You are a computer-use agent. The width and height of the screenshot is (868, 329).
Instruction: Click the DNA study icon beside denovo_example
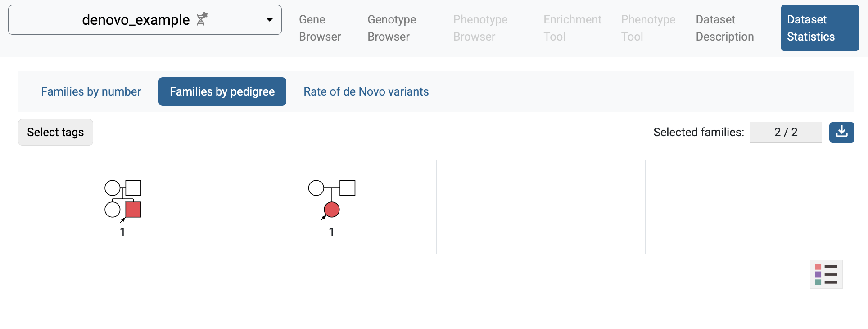coord(202,19)
